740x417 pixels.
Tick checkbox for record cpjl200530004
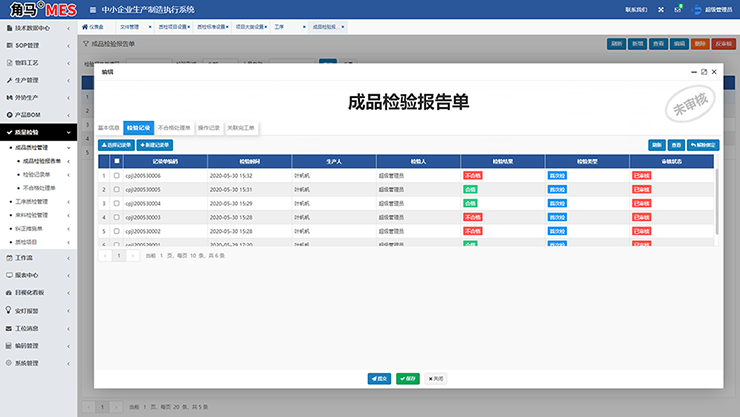pos(117,203)
